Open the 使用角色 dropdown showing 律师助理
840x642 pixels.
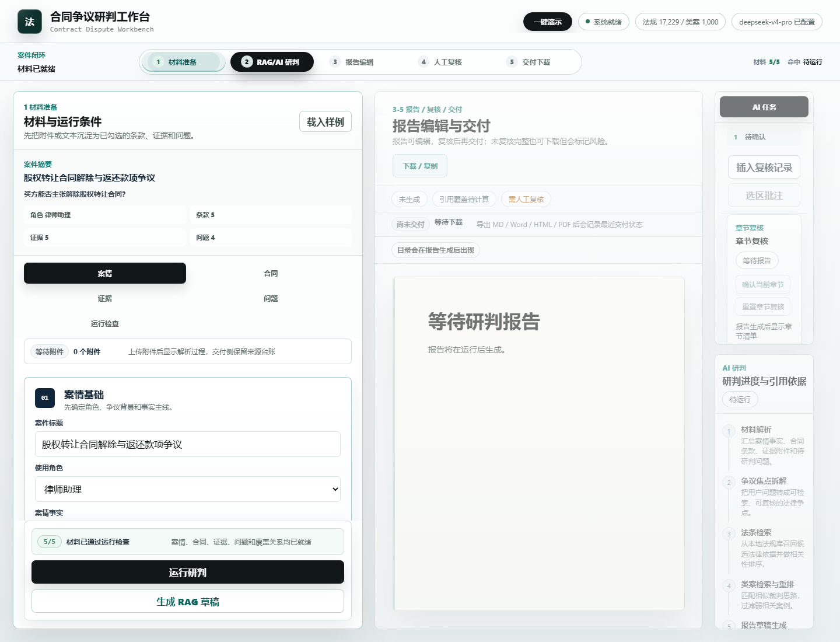(188, 489)
